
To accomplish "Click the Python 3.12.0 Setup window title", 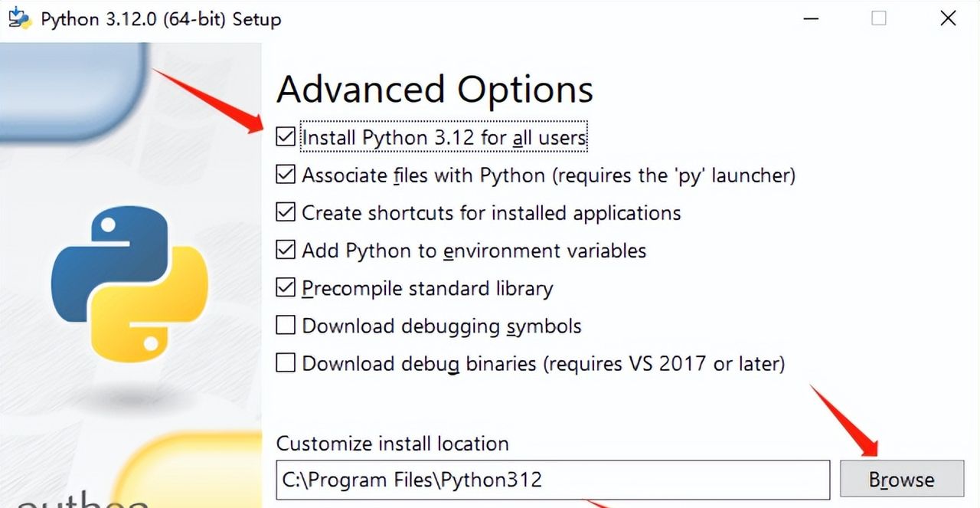I will point(161,19).
